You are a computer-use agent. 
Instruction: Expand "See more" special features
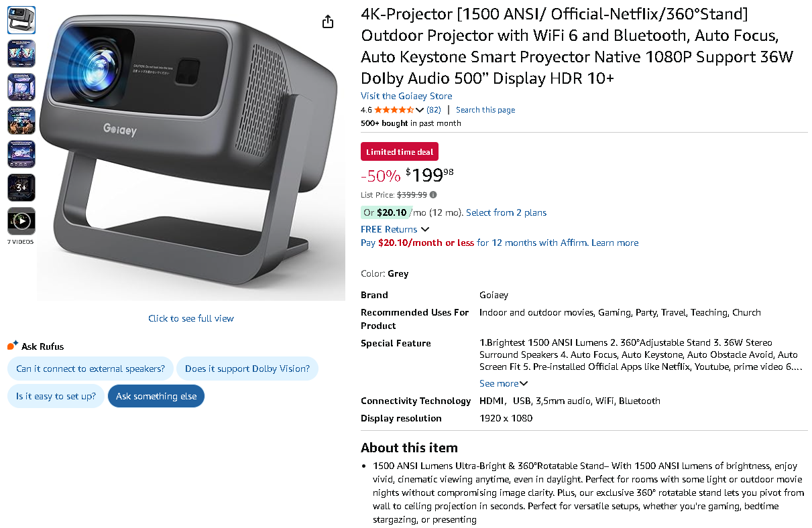504,383
